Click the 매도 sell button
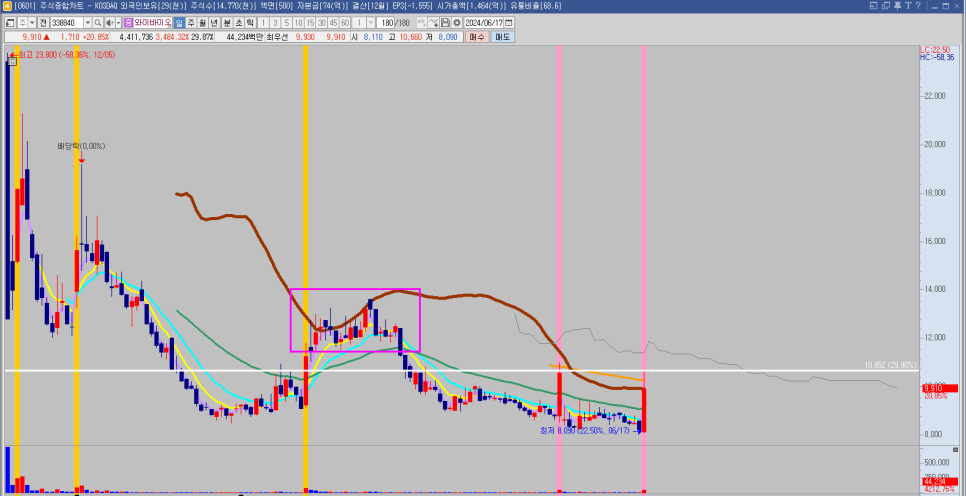This screenshot has height=496, width=966. tap(503, 37)
